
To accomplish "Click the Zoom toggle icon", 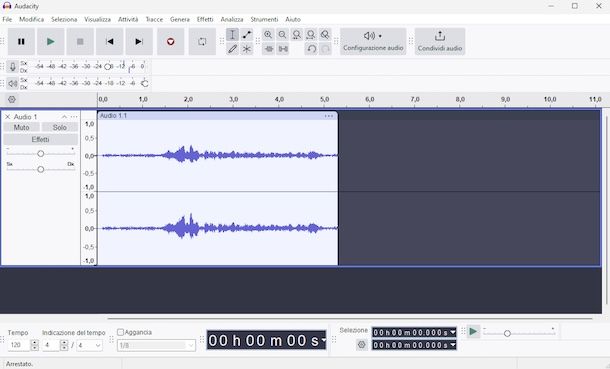I will (x=325, y=35).
